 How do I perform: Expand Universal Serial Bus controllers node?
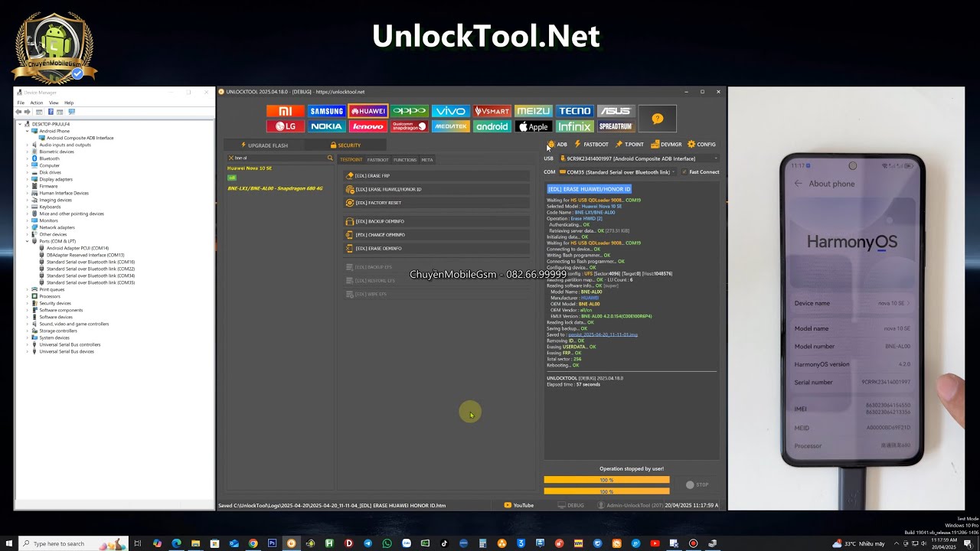pos(27,344)
